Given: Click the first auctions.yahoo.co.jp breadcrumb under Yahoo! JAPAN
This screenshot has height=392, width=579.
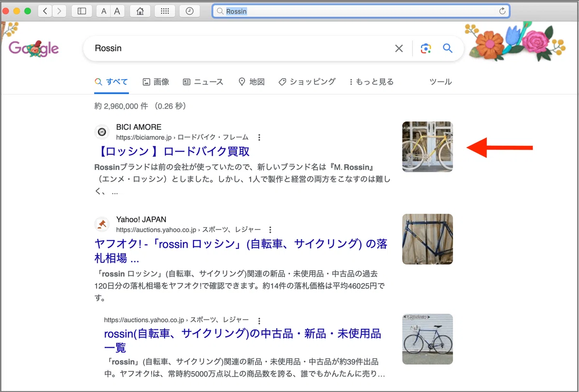Looking at the screenshot, I should click(x=189, y=230).
